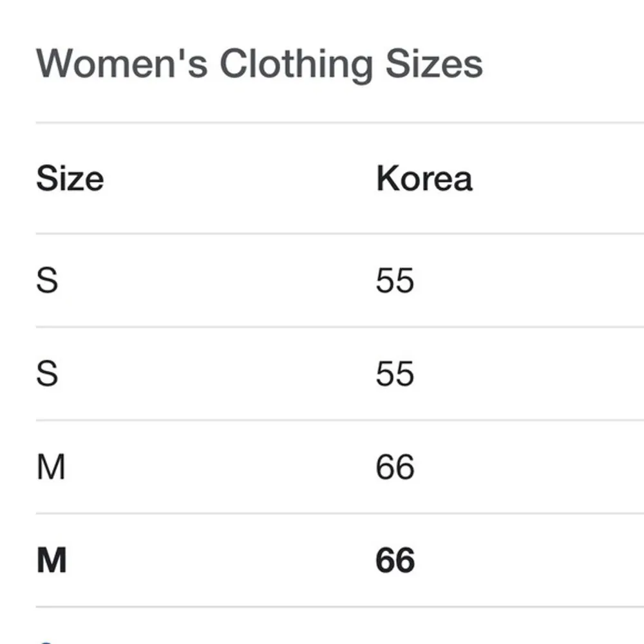This screenshot has width=644, height=644.
Task: Click the divider between the two S rows
Action: pos(322,327)
